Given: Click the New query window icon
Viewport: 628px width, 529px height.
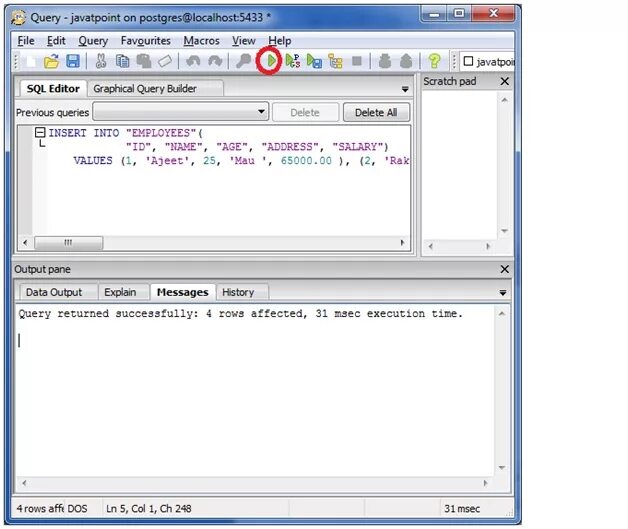Looking at the screenshot, I should [30, 61].
